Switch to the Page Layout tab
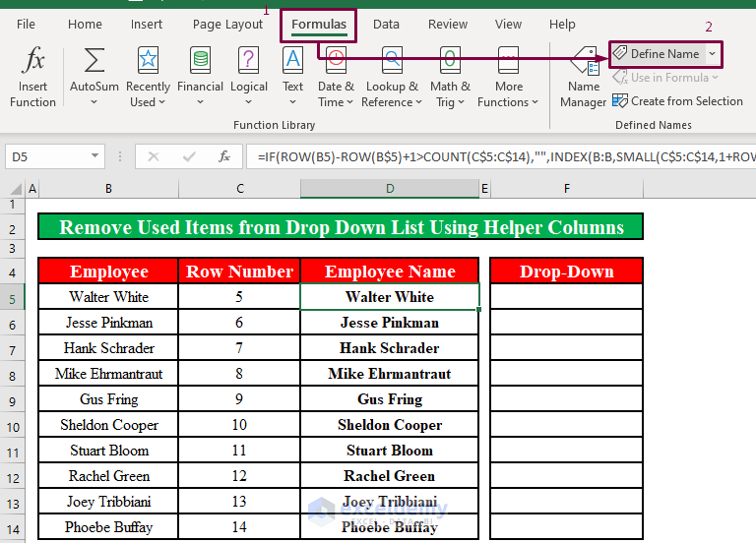The height and width of the screenshot is (543, 756). [227, 24]
